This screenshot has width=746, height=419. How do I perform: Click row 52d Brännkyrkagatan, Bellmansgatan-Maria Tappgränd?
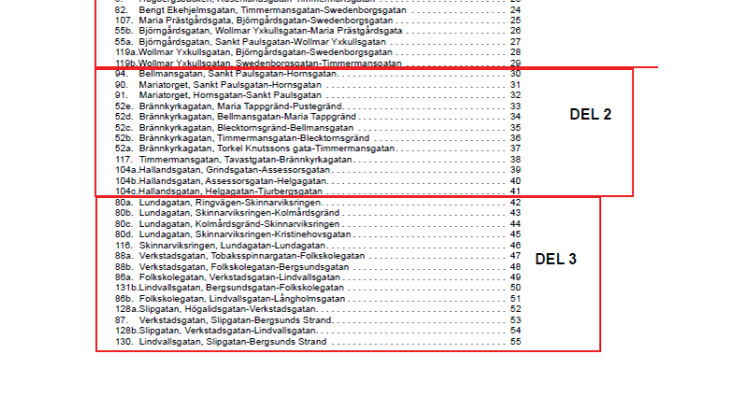318,117
